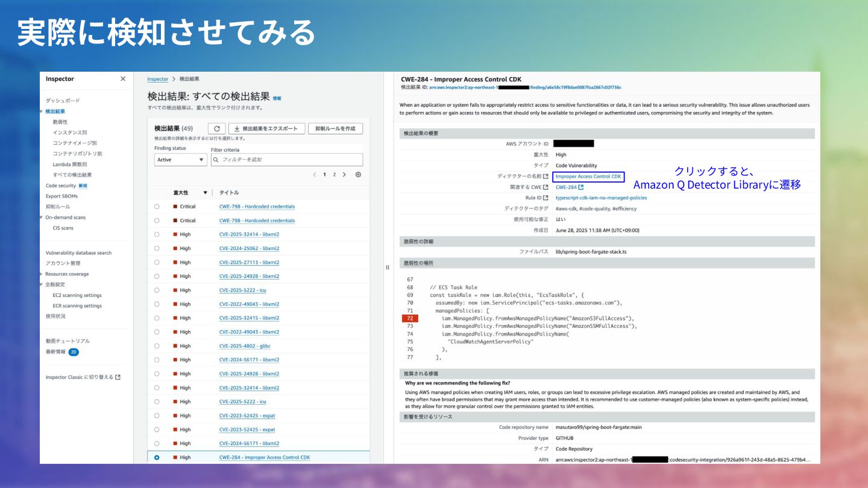Open すべての検出結果 in the sidebar
The image size is (868, 488).
pos(72,175)
